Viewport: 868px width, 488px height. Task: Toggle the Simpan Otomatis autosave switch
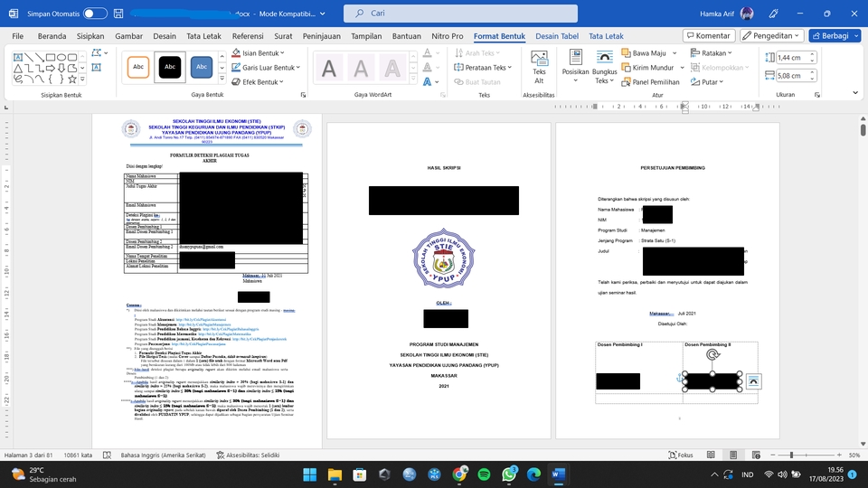tap(95, 14)
